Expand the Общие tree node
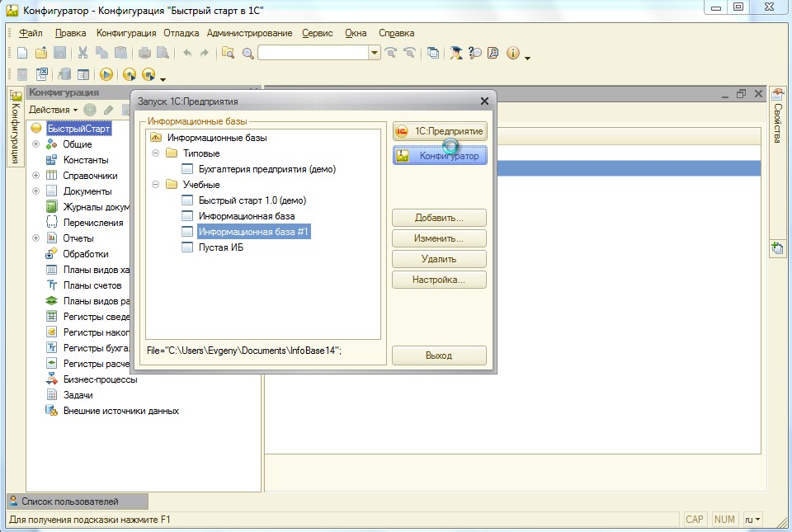The image size is (792, 532). click(x=35, y=144)
